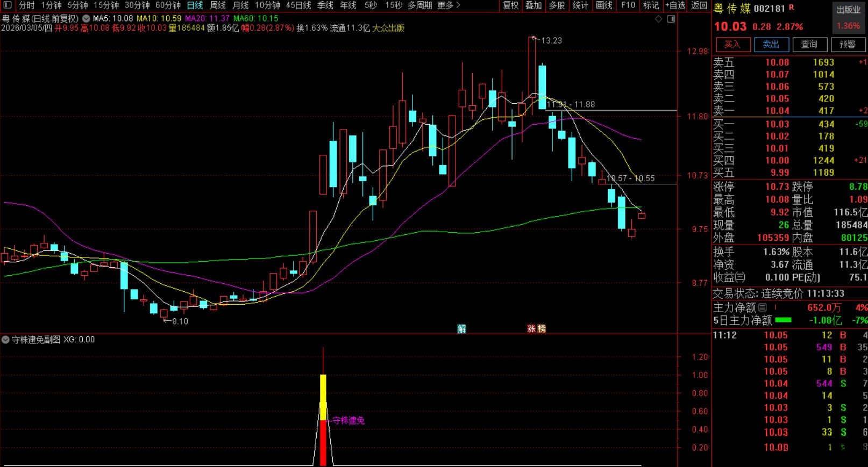Switch to the 周线 weekly period tab
The width and height of the screenshot is (868, 467).
pyautogui.click(x=218, y=5)
